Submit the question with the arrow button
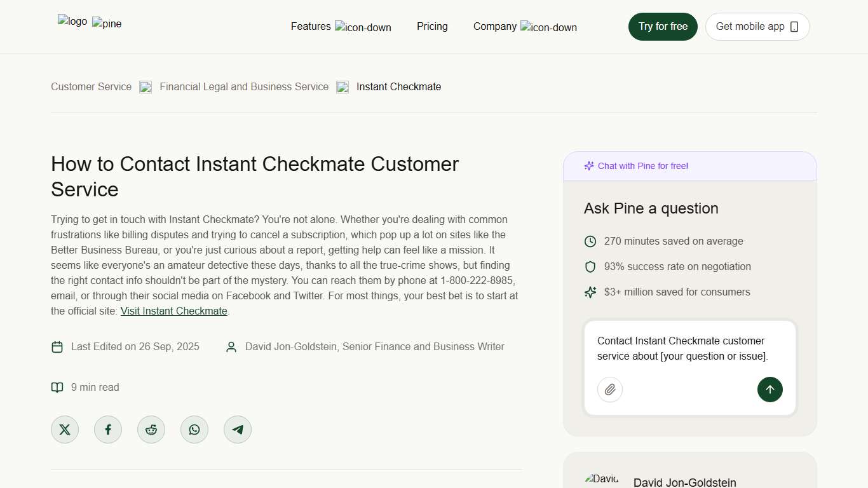The width and height of the screenshot is (868, 488). pos(770,390)
